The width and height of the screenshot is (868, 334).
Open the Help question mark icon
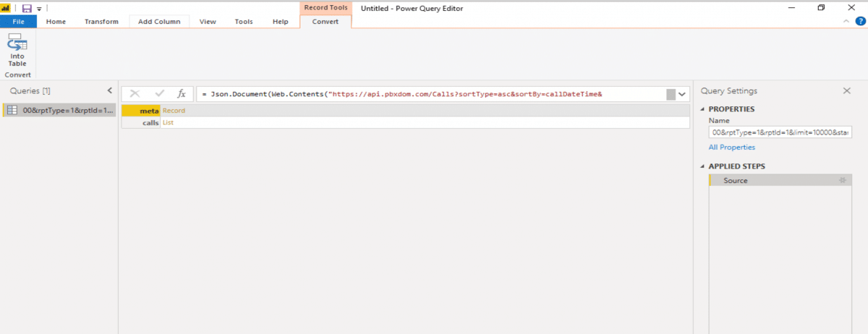click(860, 22)
